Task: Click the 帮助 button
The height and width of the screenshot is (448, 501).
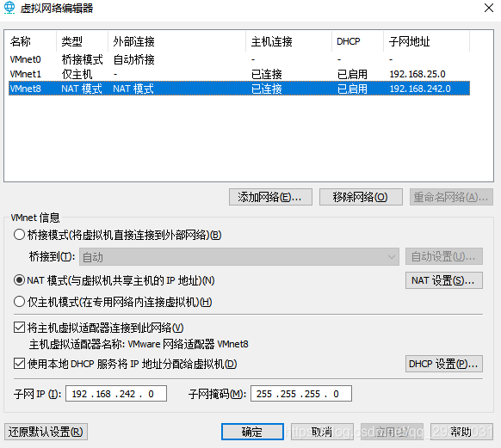Action: pos(461,432)
